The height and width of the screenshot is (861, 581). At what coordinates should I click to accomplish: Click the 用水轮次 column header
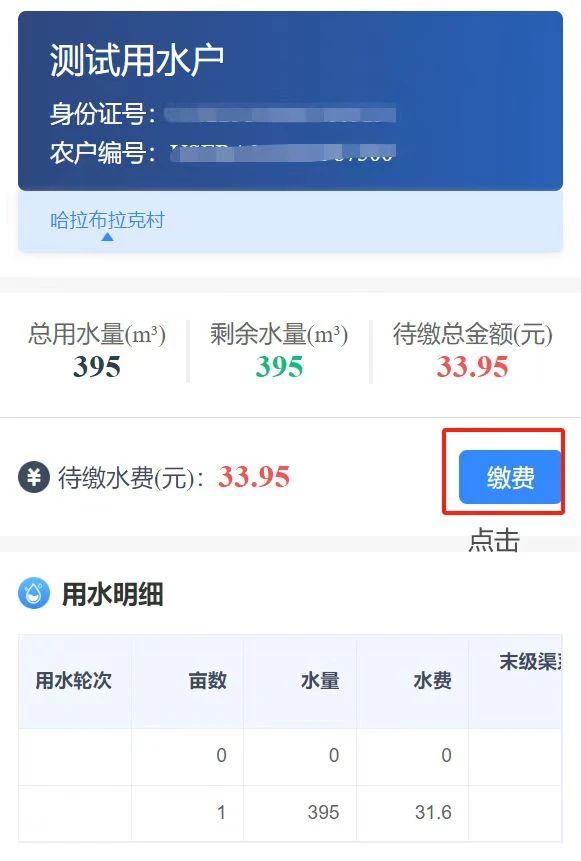coord(74,680)
